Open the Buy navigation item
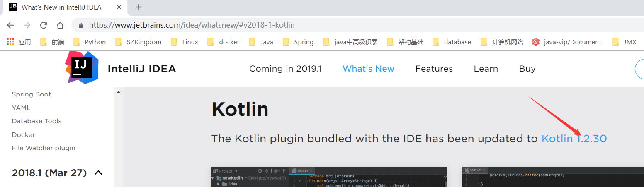The image size is (644, 187). [x=527, y=69]
